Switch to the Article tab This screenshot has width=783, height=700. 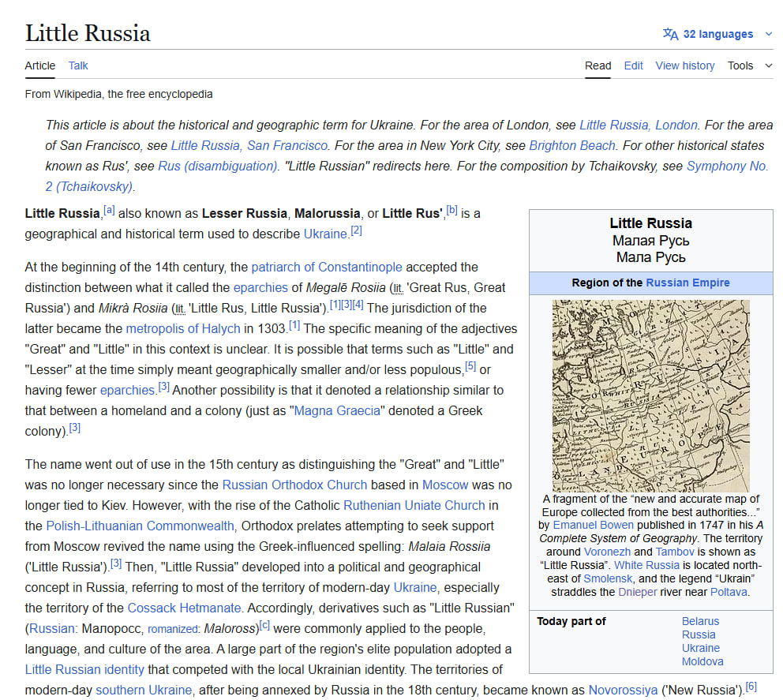(x=40, y=66)
